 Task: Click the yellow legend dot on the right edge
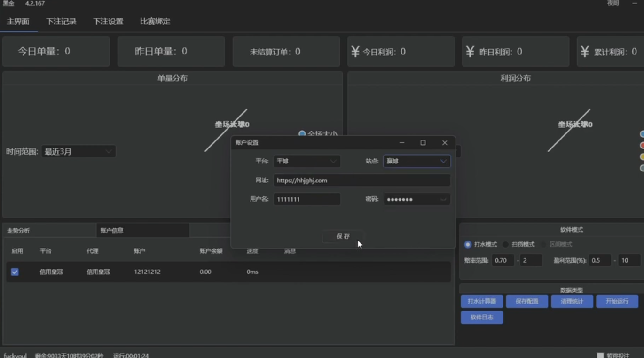point(642,156)
